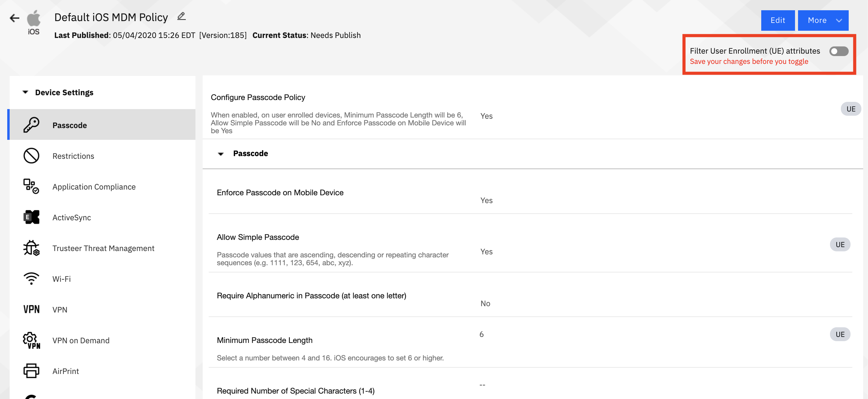The width and height of the screenshot is (868, 399).
Task: Click the Allow Simple Passcode label
Action: tap(258, 237)
